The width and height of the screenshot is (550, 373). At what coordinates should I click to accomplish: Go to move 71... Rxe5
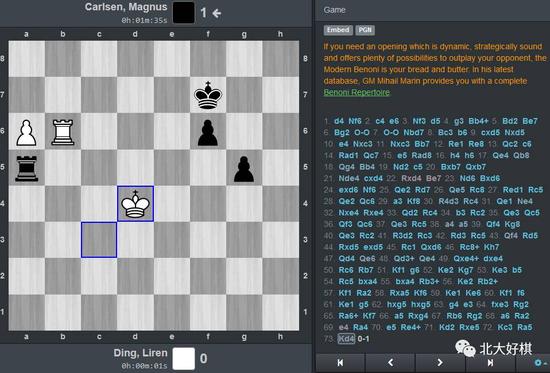(x=469, y=327)
